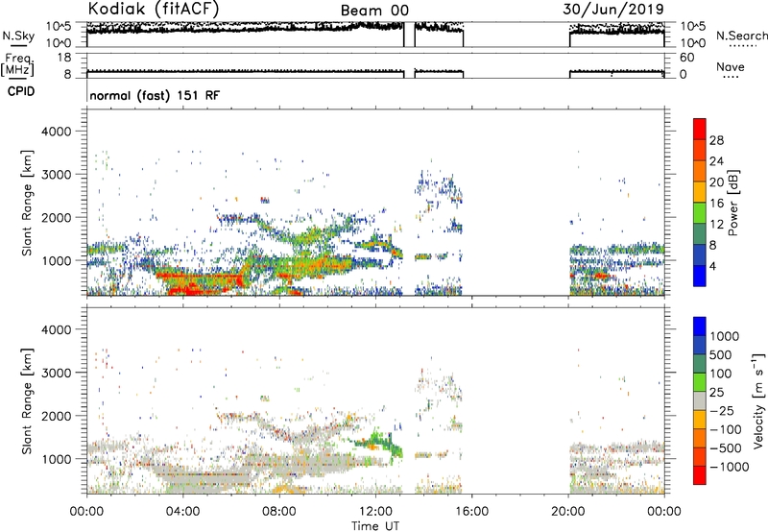
Task: Click the 'Time UT' axis title
Action: tap(375, 526)
